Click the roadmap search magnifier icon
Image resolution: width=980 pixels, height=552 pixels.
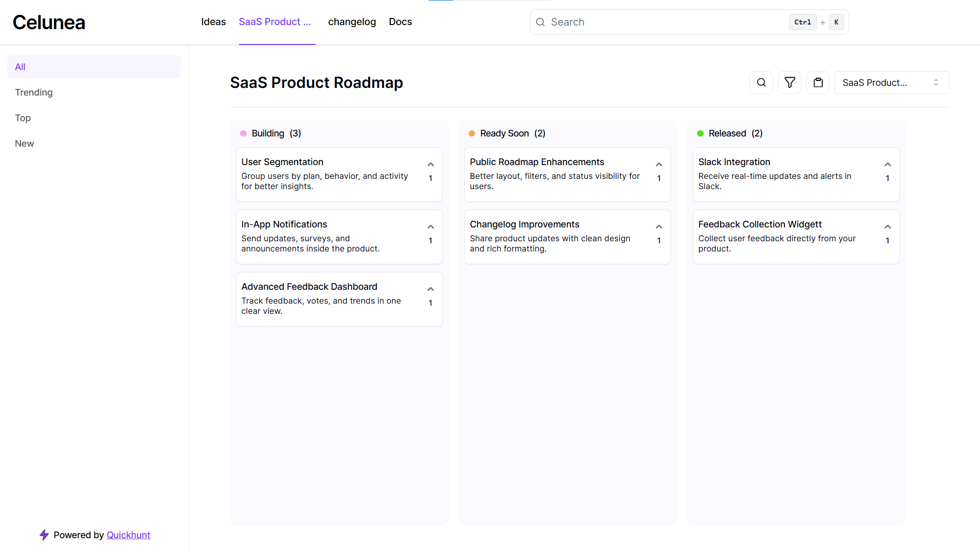(x=761, y=82)
